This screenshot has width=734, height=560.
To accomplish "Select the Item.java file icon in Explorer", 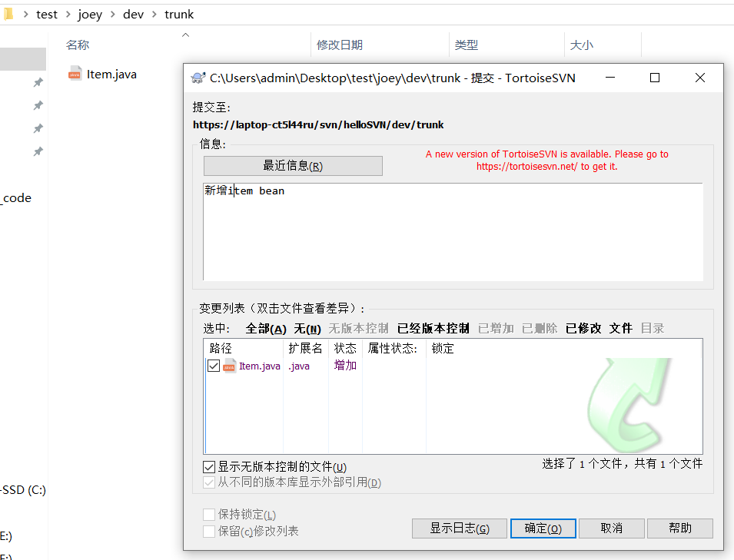I will point(75,74).
